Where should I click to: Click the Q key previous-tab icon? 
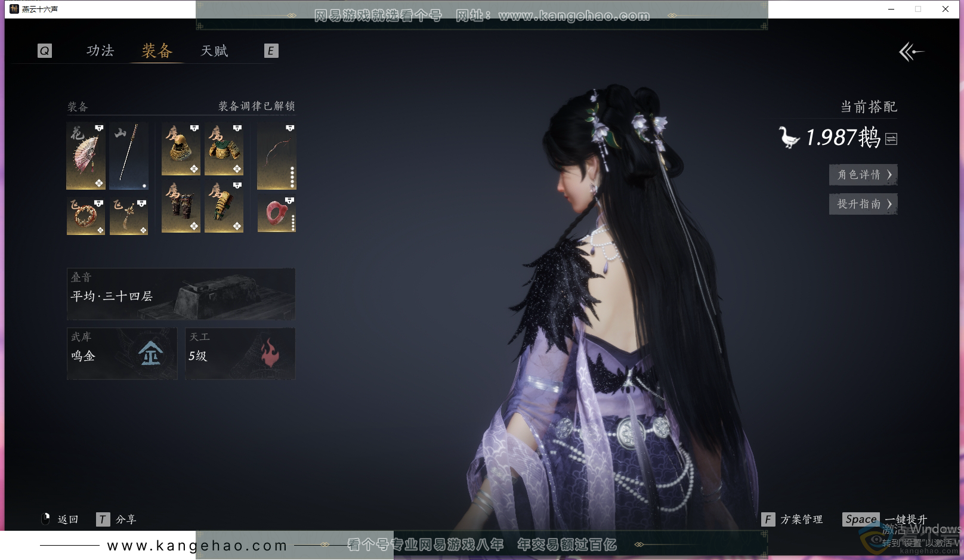tap(45, 51)
